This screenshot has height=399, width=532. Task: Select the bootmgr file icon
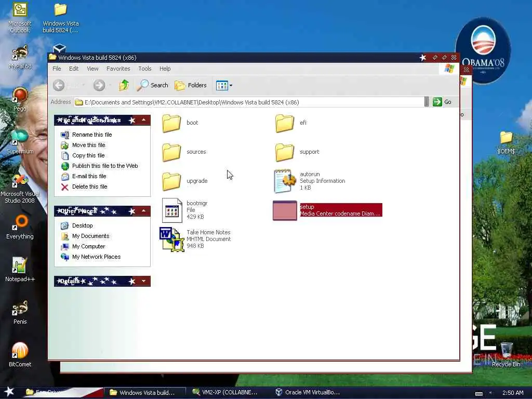pos(172,210)
